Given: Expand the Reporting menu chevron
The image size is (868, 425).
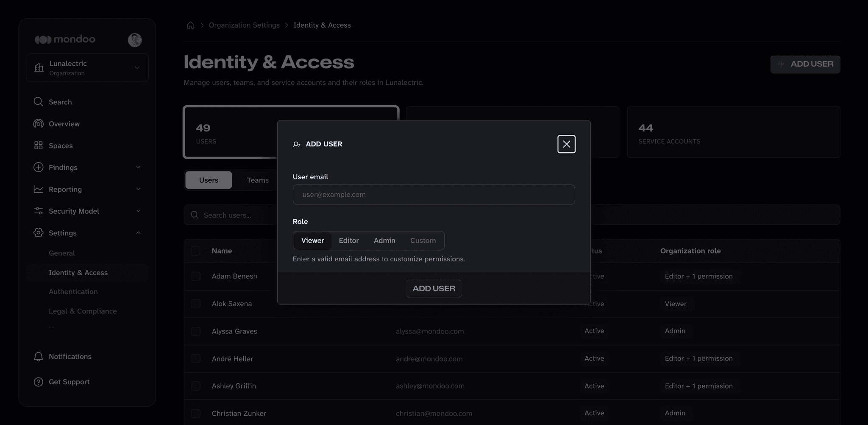Looking at the screenshot, I should 138,189.
